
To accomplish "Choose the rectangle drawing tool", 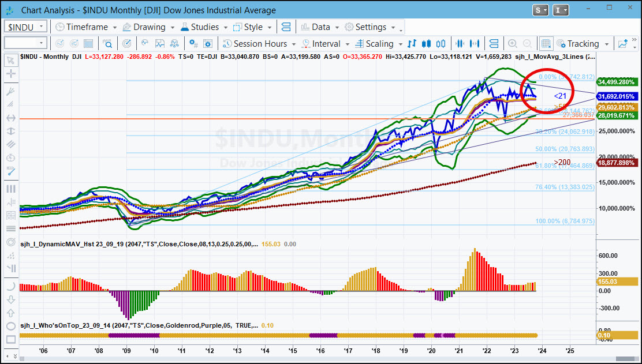I will (10, 339).
